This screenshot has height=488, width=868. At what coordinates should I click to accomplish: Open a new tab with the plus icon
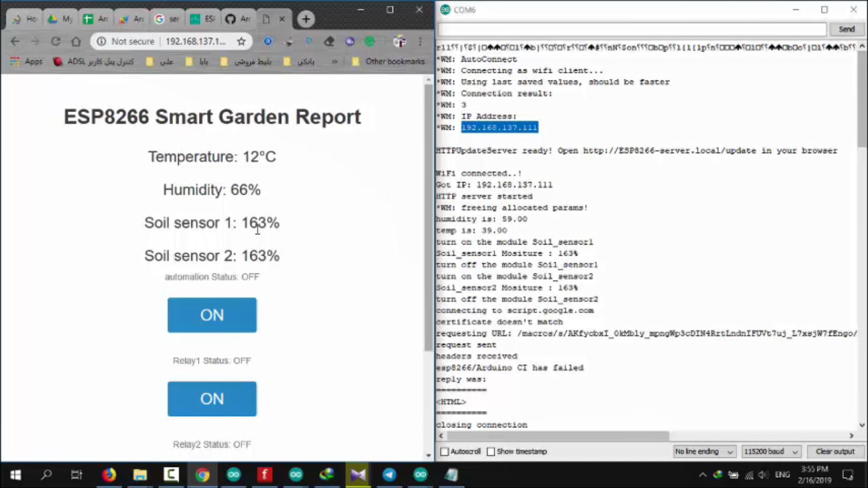coord(306,19)
